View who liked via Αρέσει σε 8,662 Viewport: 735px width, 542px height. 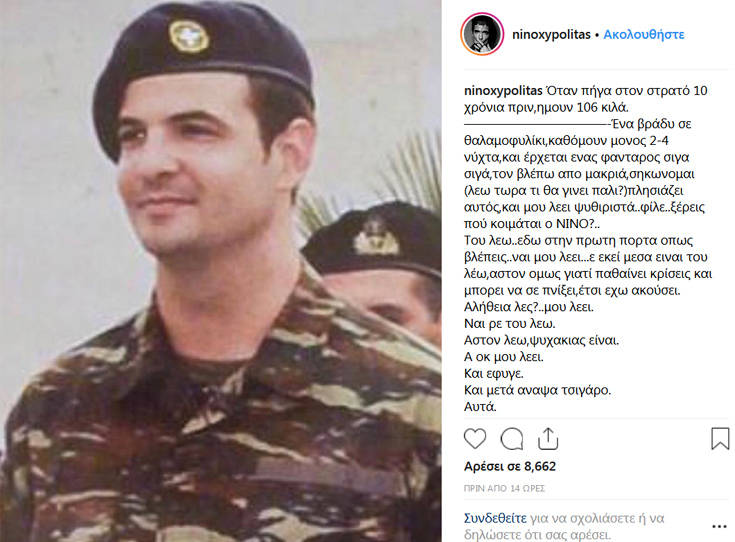510,467
